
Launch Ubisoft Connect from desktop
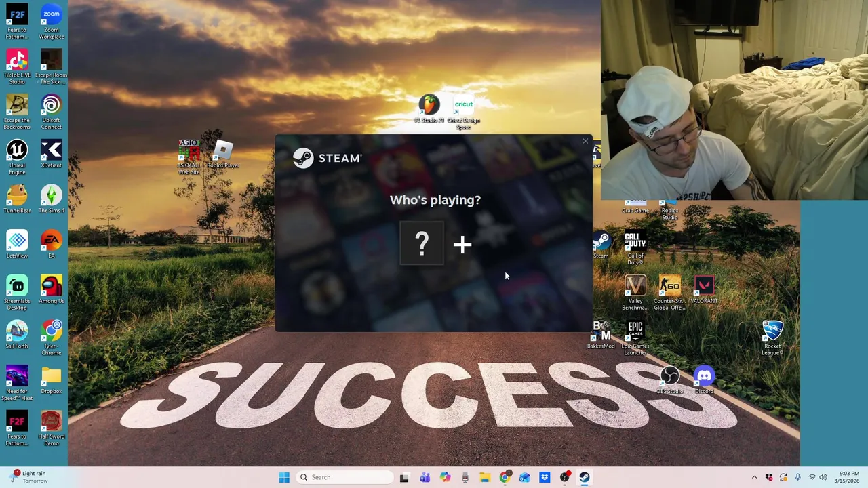click(51, 112)
